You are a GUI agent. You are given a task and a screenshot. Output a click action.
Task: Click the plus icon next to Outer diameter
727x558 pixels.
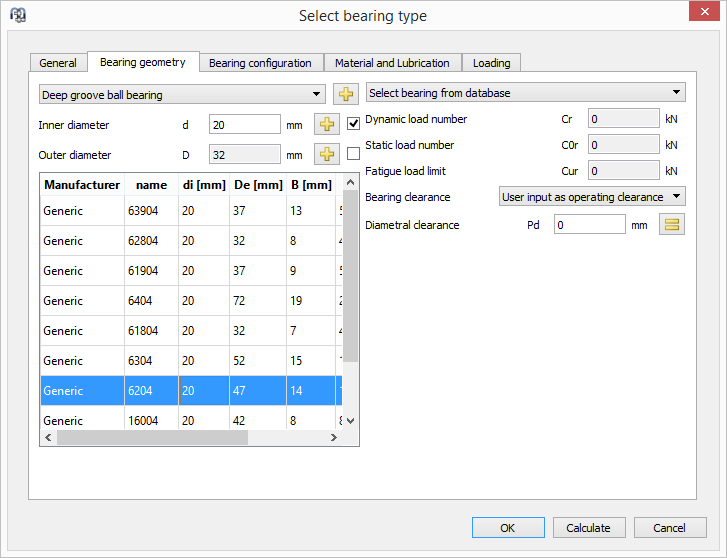tap(327, 154)
